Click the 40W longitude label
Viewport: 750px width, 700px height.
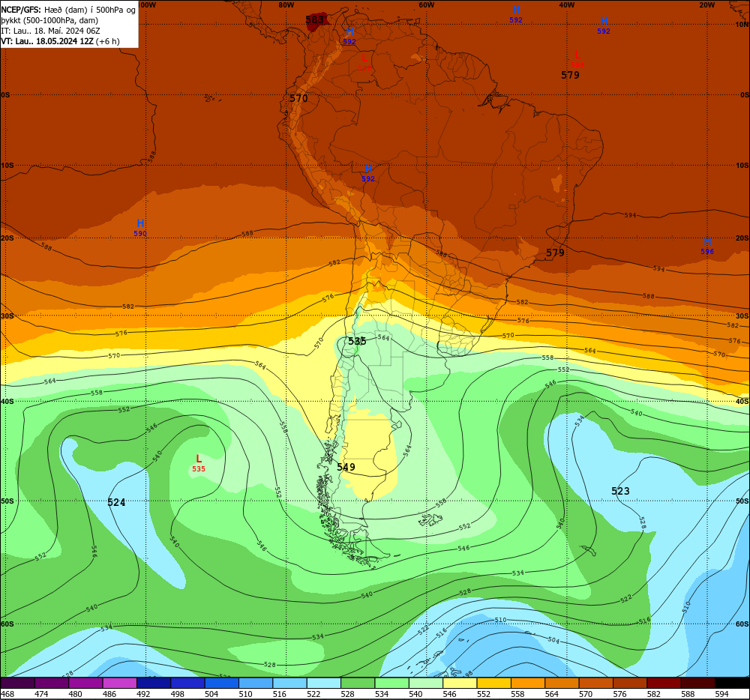567,5
